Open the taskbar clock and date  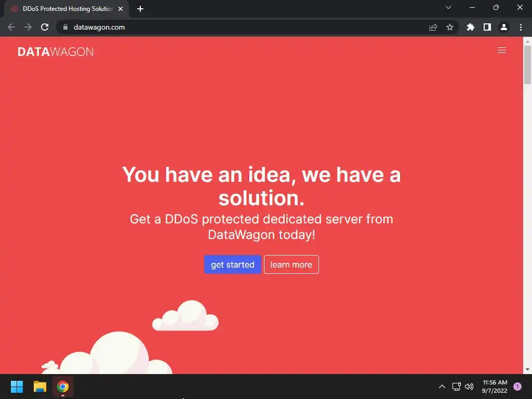(x=495, y=387)
